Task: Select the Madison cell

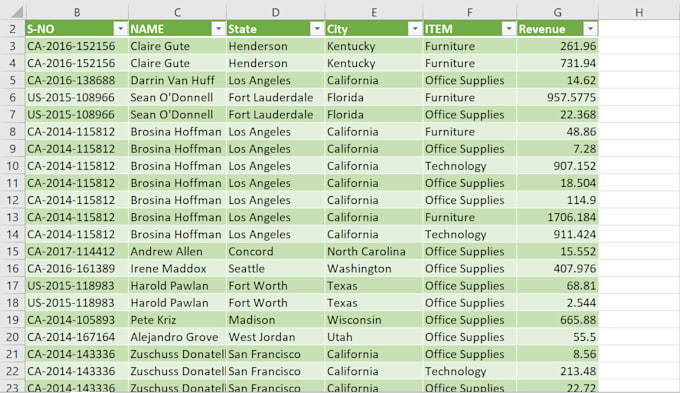Action: pyautogui.click(x=275, y=320)
